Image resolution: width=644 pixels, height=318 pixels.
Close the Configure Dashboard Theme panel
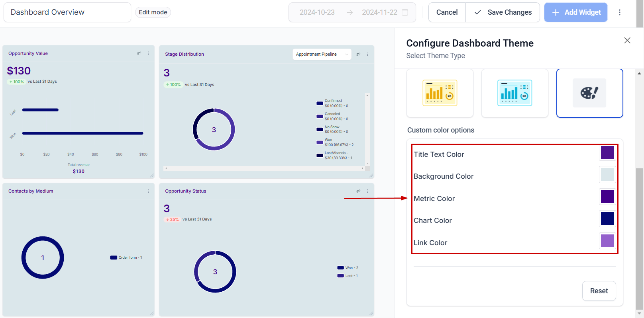point(627,40)
